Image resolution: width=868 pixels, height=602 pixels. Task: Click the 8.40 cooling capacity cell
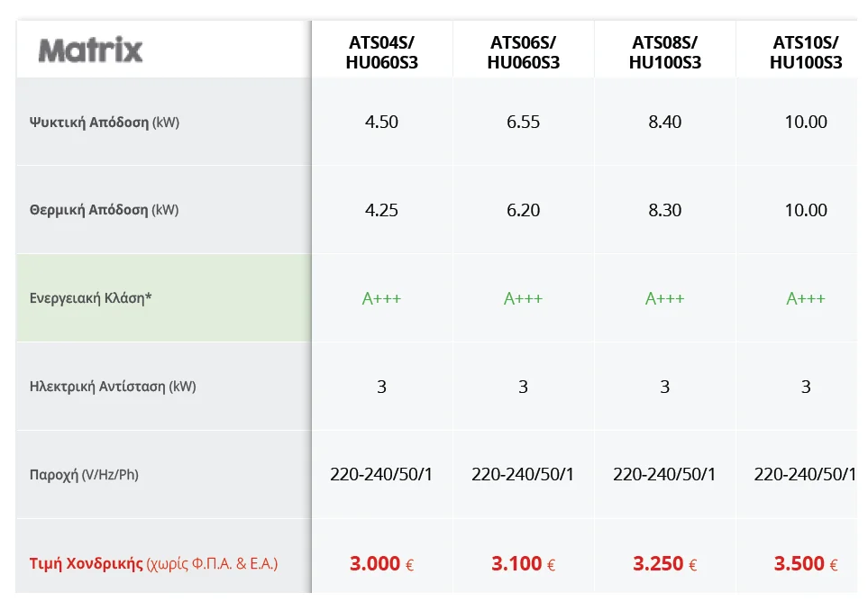[664, 123]
